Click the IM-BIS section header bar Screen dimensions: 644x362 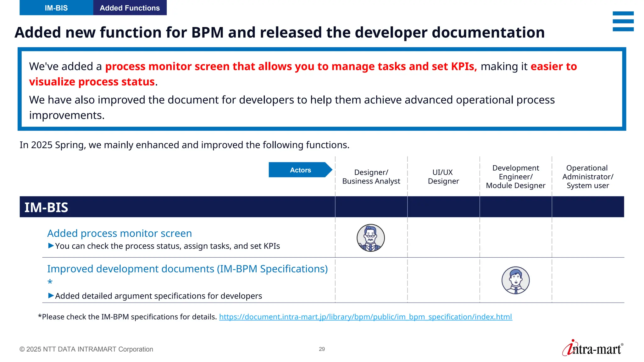pyautogui.click(x=176, y=207)
